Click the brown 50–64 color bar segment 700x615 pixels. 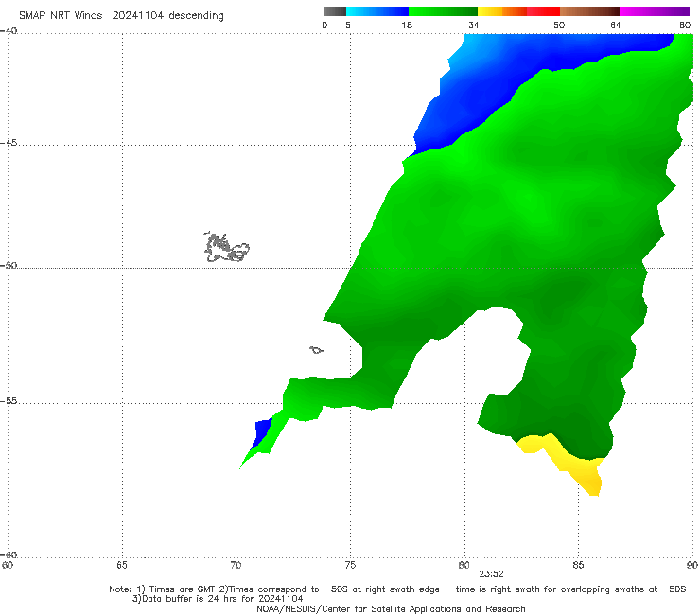point(589,11)
